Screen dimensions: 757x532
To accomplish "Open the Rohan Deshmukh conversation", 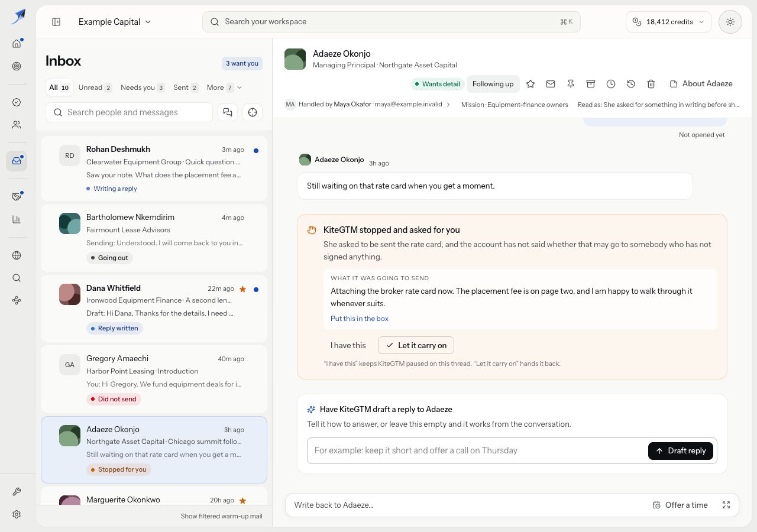I will pos(154,168).
